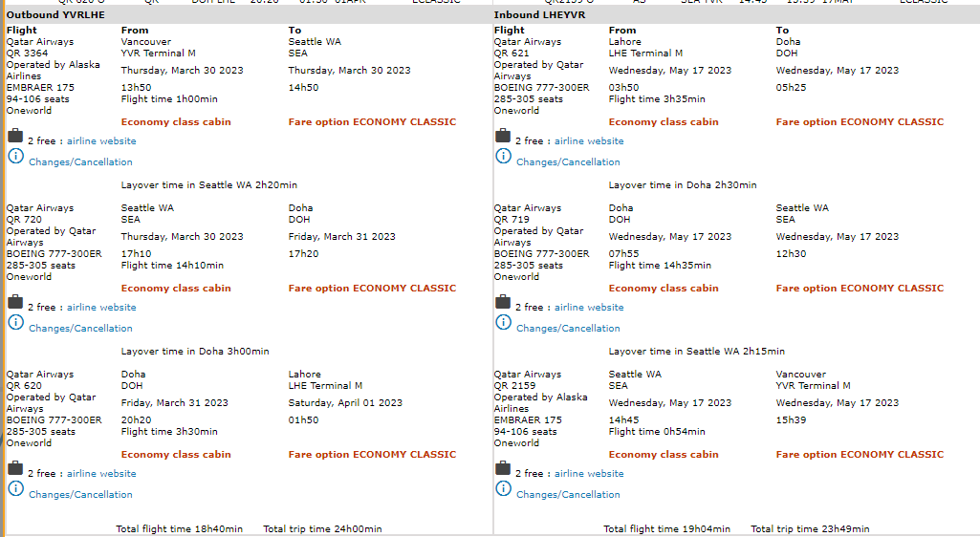Open airline website link for flight QR 720

coord(101,308)
